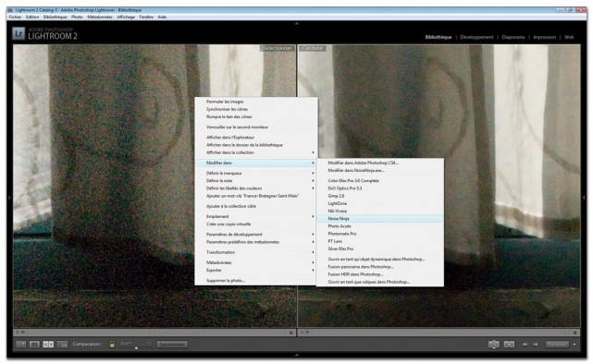Image resolution: width=593 pixels, height=364 pixels.
Task: Open the toolbar options dropdown arrow
Action: pyautogui.click(x=574, y=344)
